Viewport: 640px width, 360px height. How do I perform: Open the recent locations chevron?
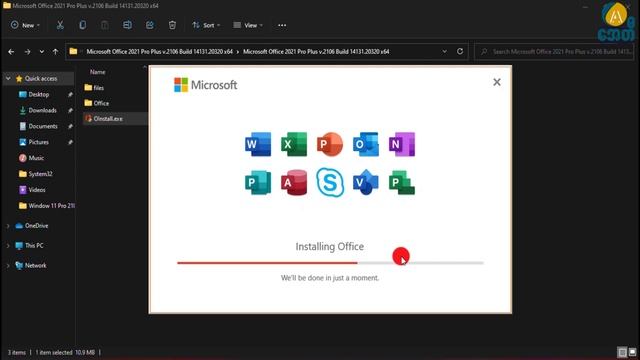click(42, 52)
